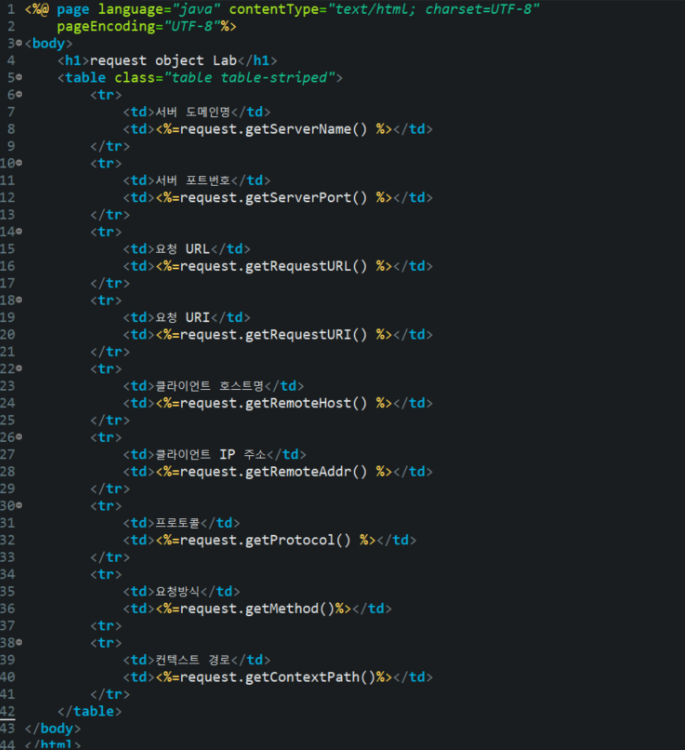Collapse the tr fold marker on line 10

pyautogui.click(x=19, y=163)
